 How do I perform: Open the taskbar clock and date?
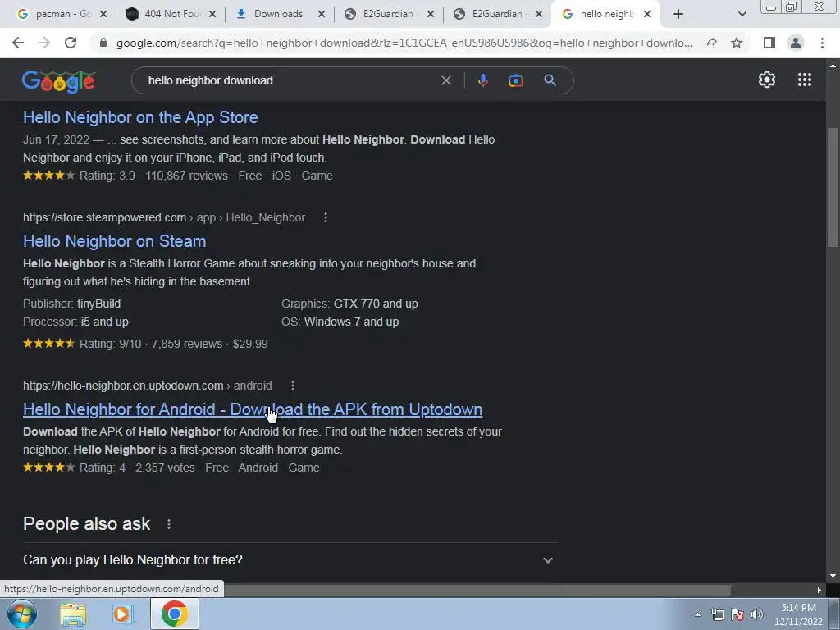tap(798, 614)
